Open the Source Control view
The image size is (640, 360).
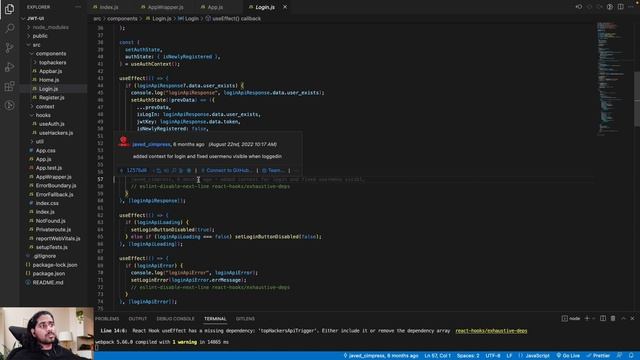point(9,47)
